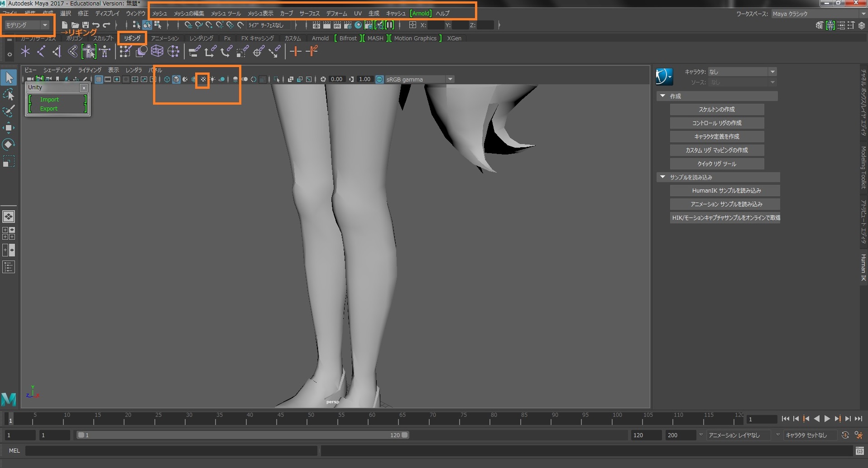The image size is (868, 468).
Task: Click the Set Key plus shelf icon
Action: (295, 52)
